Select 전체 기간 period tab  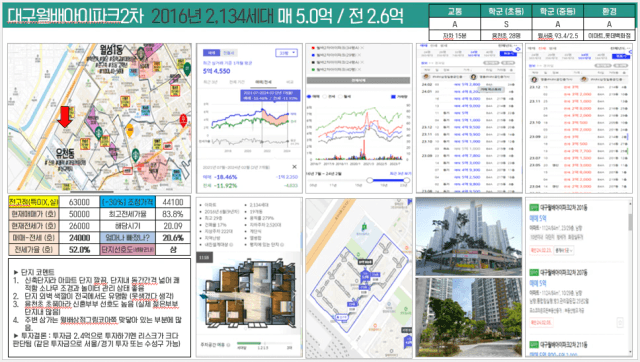236,82
